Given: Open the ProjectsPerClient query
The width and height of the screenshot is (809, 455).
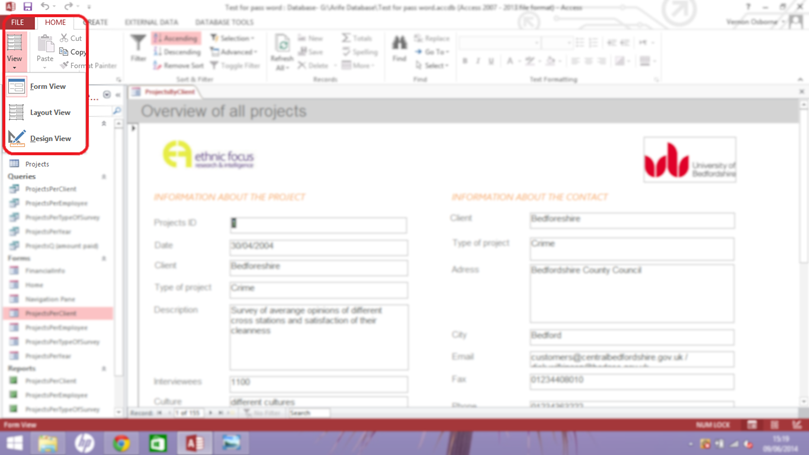Looking at the screenshot, I should click(x=50, y=189).
